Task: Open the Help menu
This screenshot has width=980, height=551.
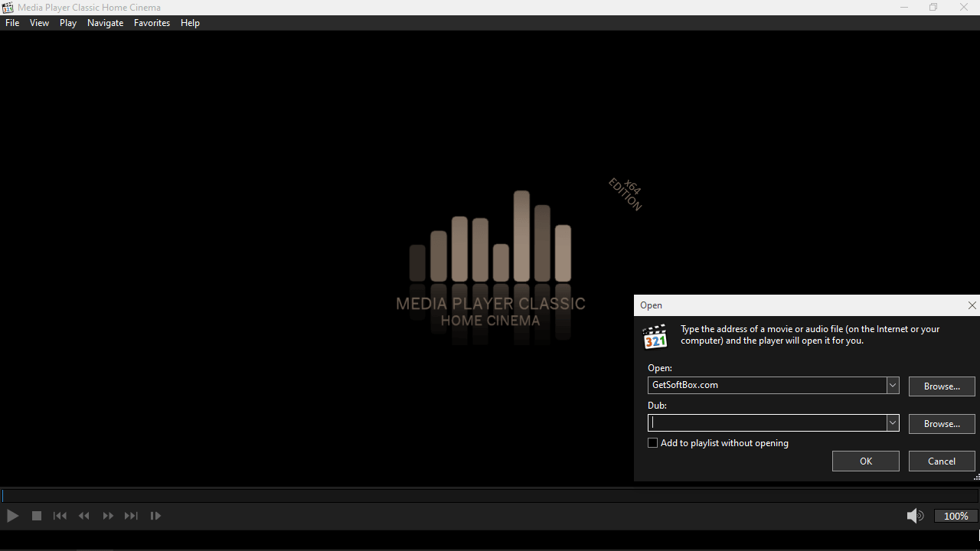Action: tap(191, 23)
